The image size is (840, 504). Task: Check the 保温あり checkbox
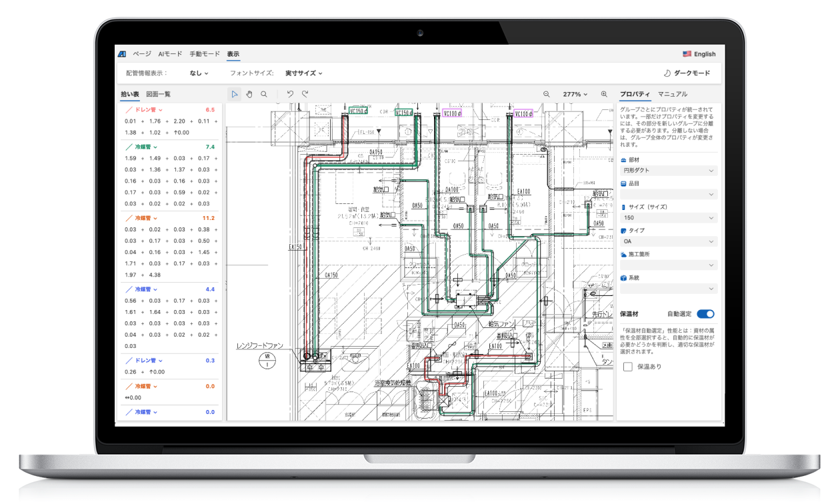pyautogui.click(x=628, y=367)
